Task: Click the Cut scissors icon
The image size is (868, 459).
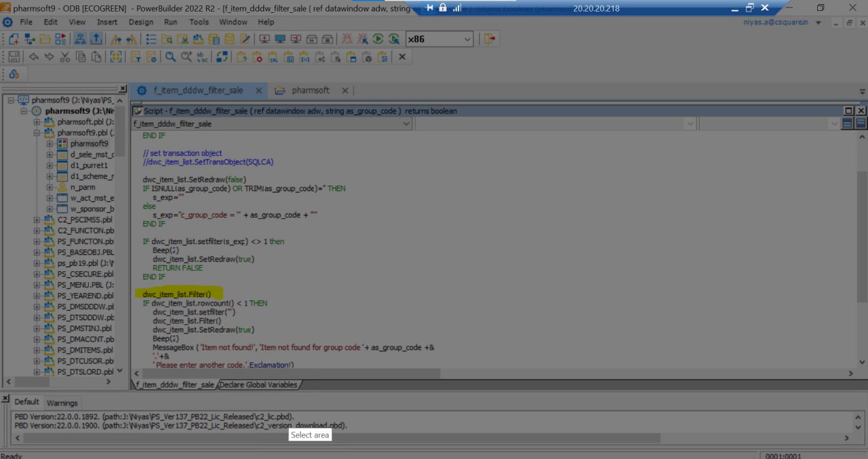Action: click(65, 57)
